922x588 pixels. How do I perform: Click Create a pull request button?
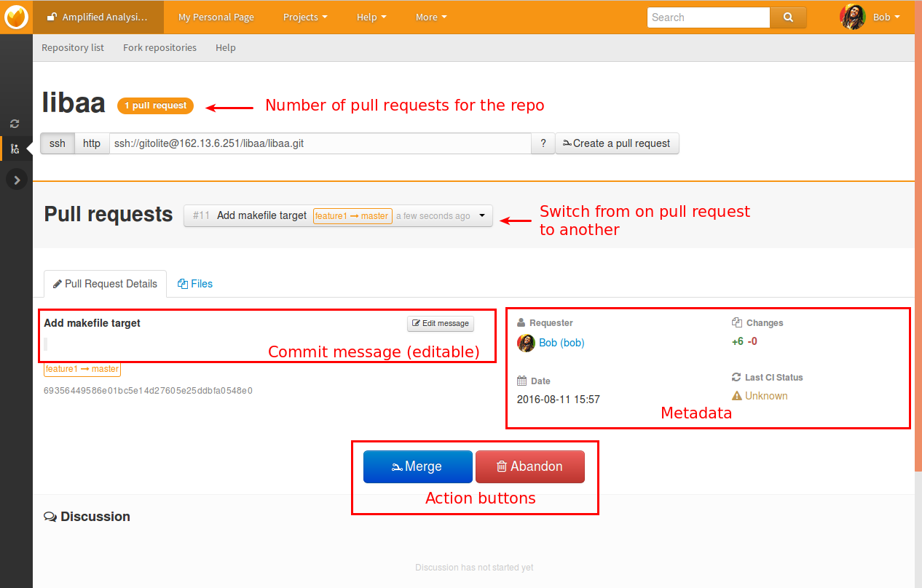point(617,143)
